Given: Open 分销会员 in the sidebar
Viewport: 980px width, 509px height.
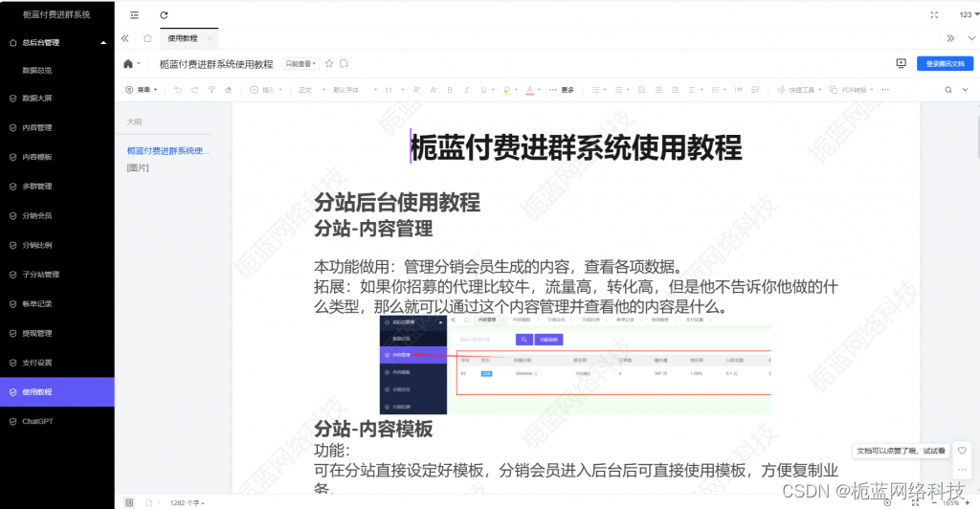Looking at the screenshot, I should click(56, 215).
